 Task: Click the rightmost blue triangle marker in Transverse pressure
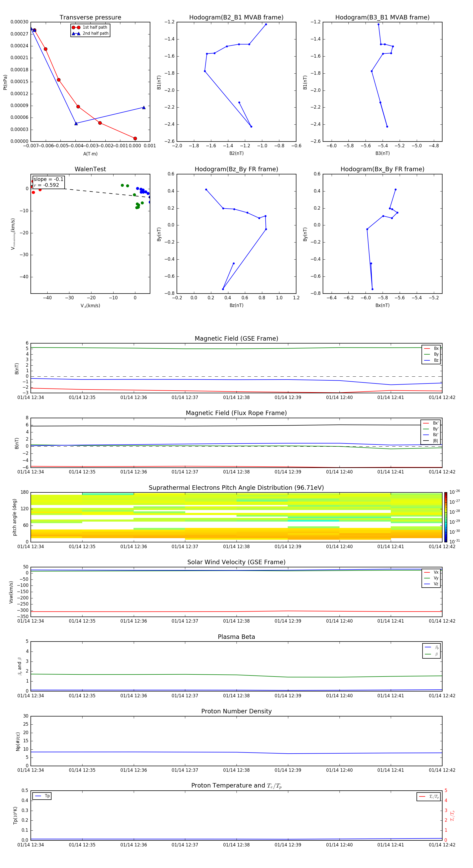(144, 108)
